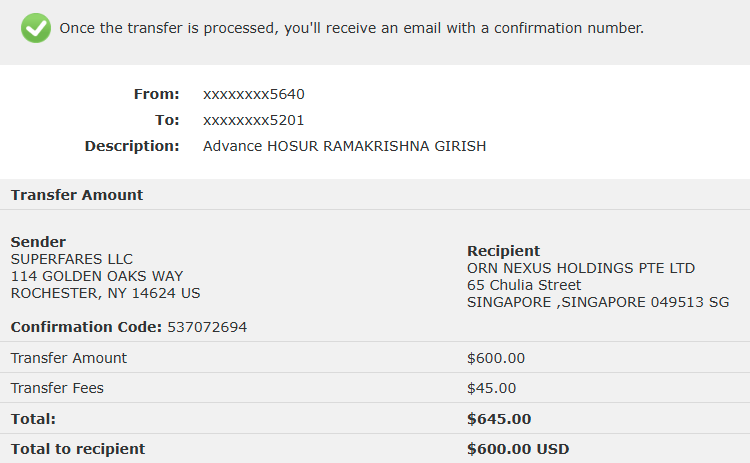Click the $645.00 total value
The height and width of the screenshot is (463, 750).
pos(499,419)
